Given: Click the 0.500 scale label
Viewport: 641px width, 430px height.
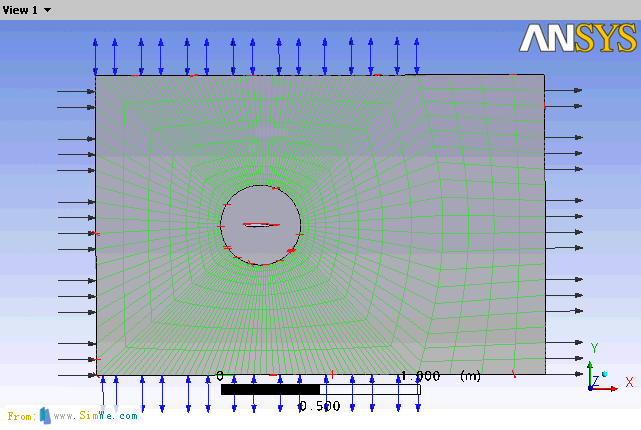Looking at the screenshot, I should click(x=320, y=406).
